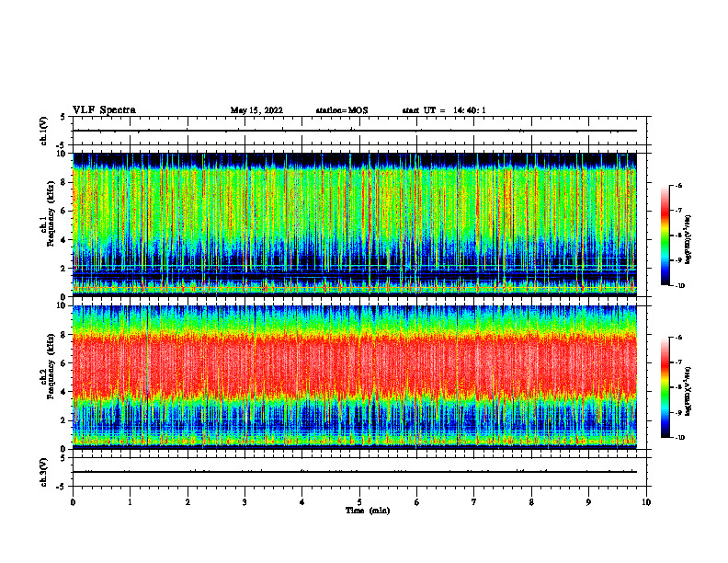Click the ch.3(V) axis label
The image size is (728, 563).
coord(43,473)
